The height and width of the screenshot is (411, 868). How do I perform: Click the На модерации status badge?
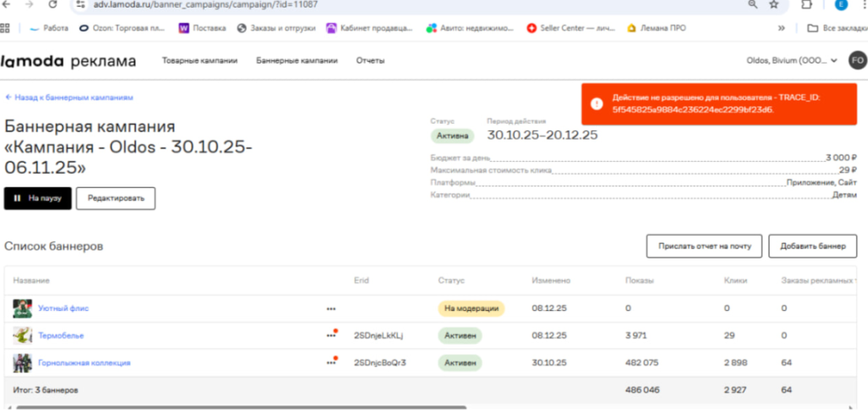click(x=471, y=308)
